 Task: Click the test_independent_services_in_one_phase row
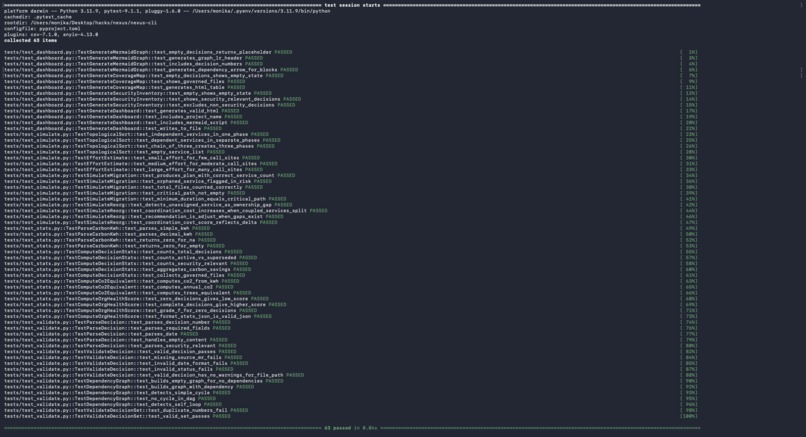point(136,134)
